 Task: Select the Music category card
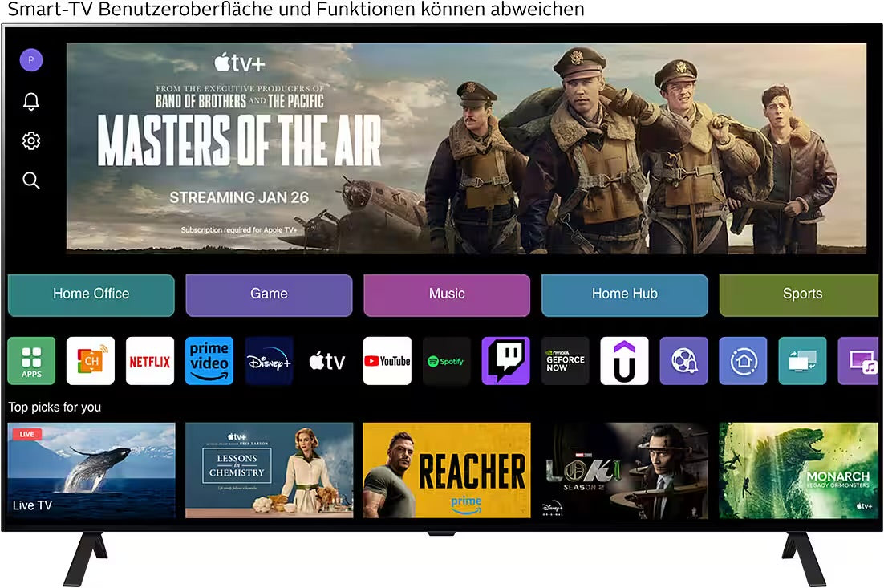coord(447,294)
